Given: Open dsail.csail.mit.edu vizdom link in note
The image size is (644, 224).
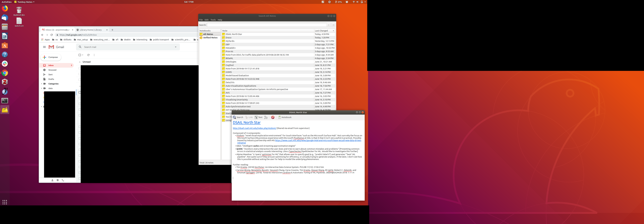Looking at the screenshot, I should pyautogui.click(x=254, y=128).
